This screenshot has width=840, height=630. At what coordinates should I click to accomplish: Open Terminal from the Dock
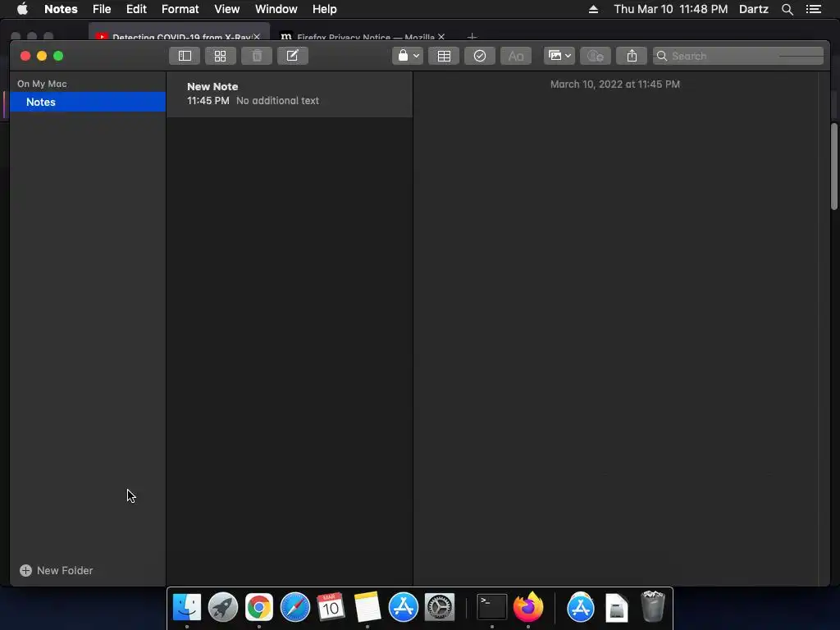(492, 607)
